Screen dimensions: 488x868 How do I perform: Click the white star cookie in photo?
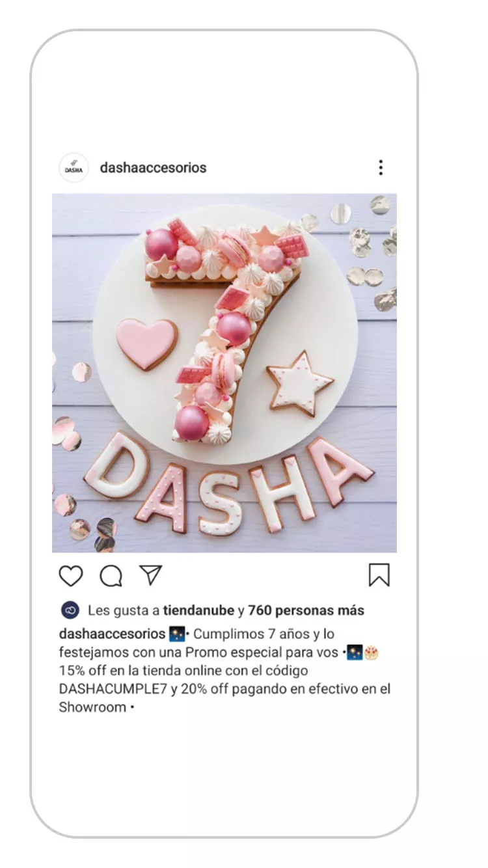300,384
